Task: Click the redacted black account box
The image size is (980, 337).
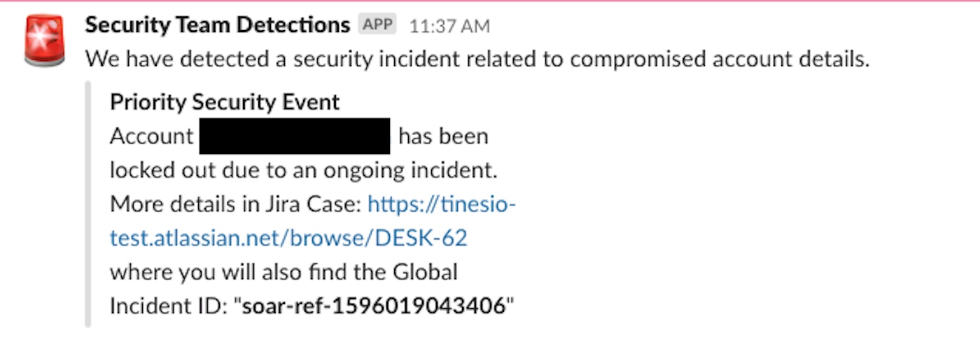Action: pos(295,136)
